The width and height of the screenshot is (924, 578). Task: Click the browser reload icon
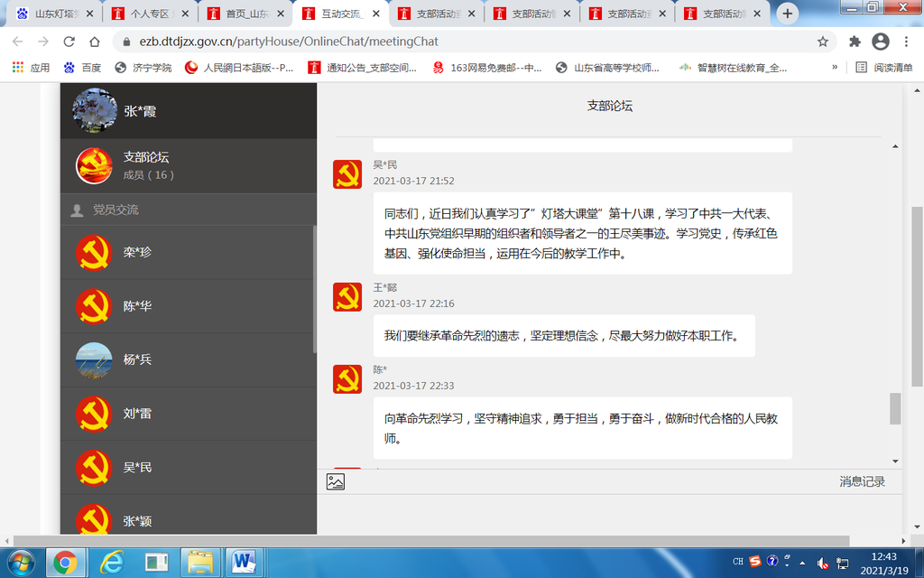coord(69,42)
